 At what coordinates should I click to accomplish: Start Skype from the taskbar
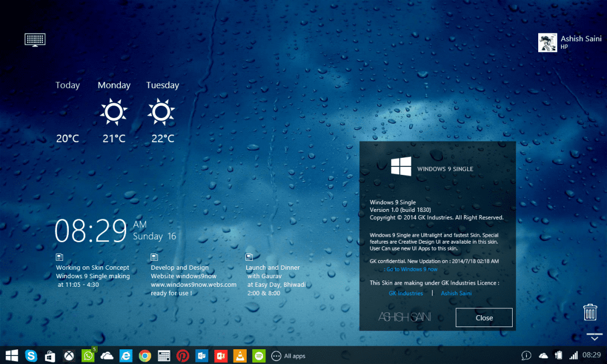(31, 355)
